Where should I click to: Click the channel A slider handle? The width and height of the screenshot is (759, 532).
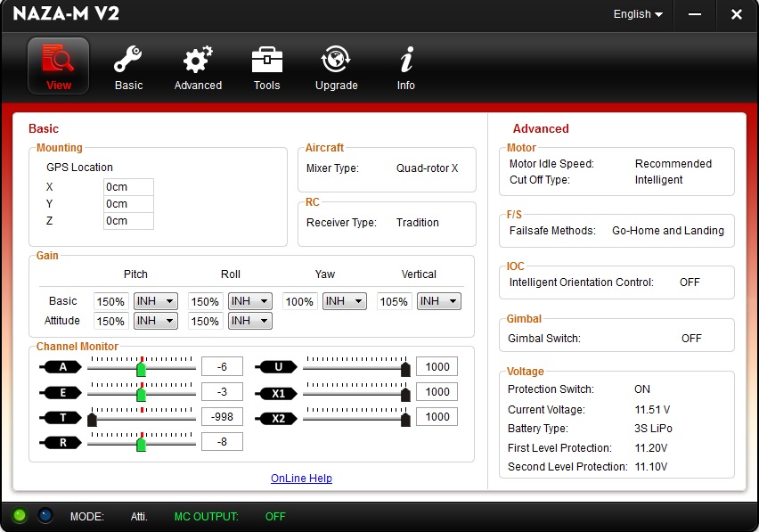(x=141, y=368)
